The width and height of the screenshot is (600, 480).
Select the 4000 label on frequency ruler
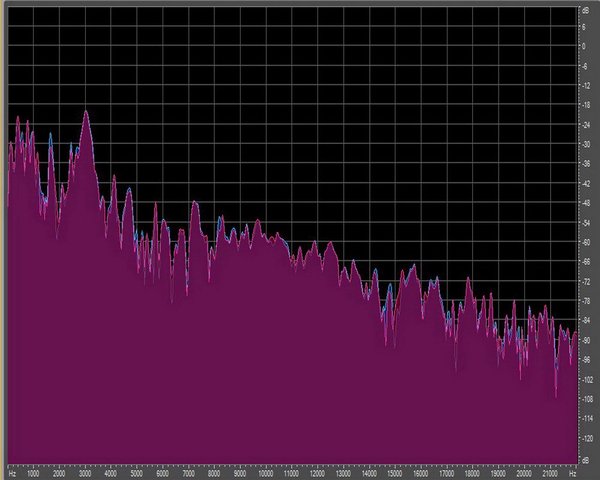click(x=111, y=474)
